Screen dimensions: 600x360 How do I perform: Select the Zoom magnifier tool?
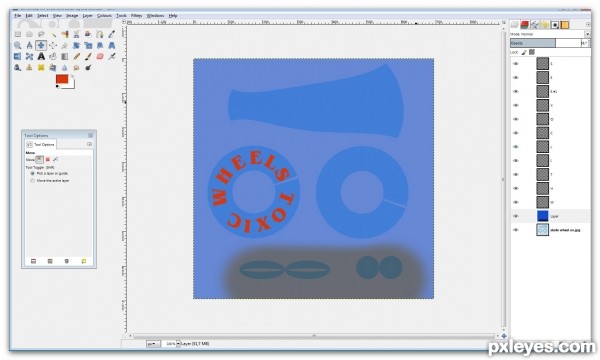click(x=18, y=46)
